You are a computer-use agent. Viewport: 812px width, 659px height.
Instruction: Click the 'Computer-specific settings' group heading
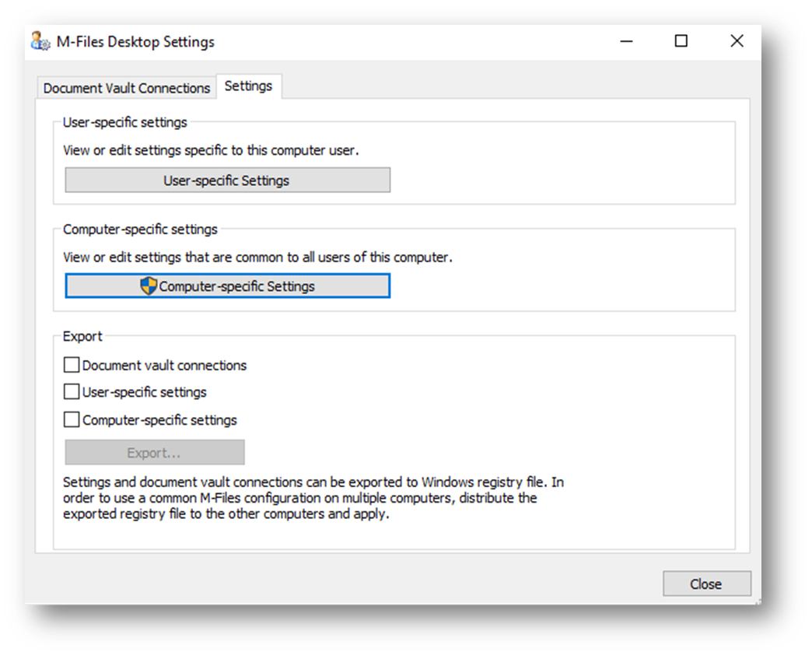tap(140, 229)
